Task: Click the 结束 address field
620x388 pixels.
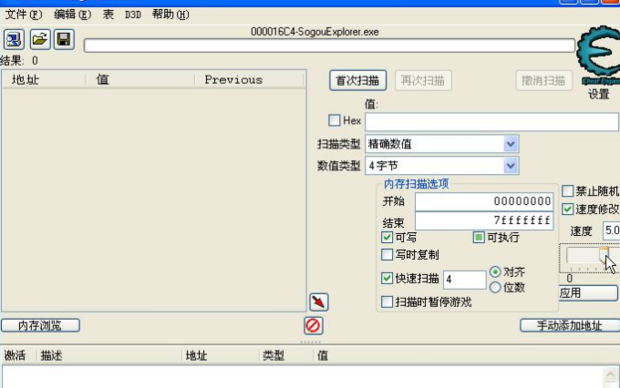Action: (484, 220)
